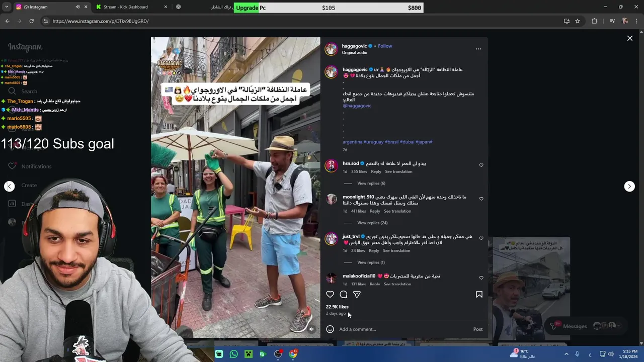644x362 pixels.
Task: Open the Minecraft icon in the taskbar
Action: click(248, 354)
